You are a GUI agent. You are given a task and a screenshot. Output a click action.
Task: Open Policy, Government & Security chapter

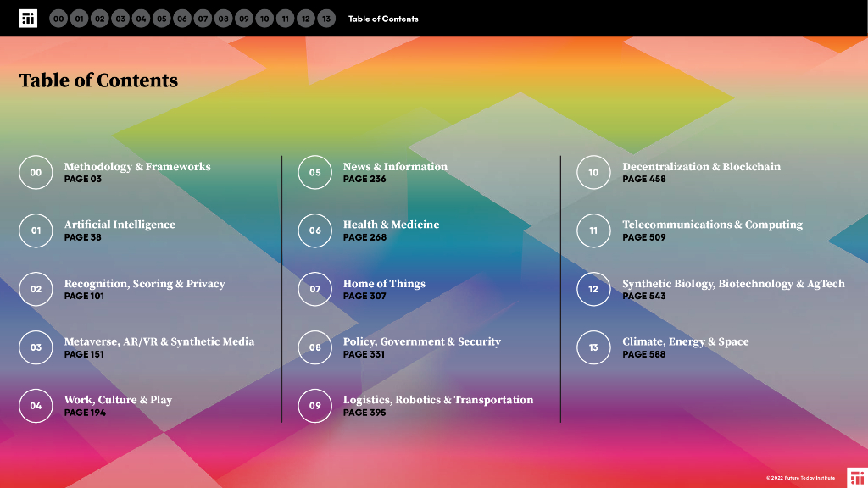tap(421, 342)
